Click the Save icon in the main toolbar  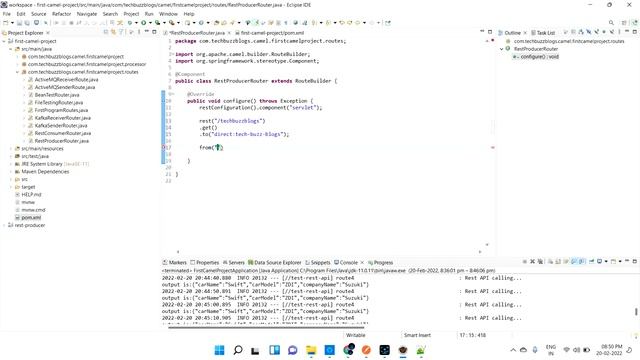click(19, 23)
